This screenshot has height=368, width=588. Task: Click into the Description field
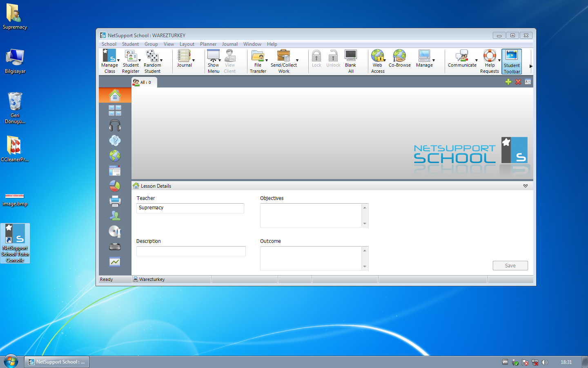(191, 251)
